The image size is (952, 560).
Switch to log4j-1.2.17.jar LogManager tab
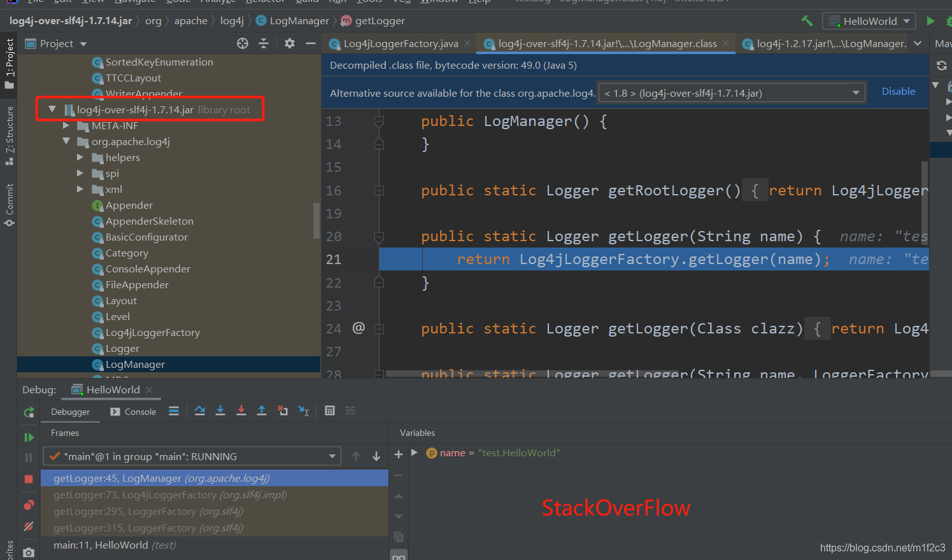point(825,43)
